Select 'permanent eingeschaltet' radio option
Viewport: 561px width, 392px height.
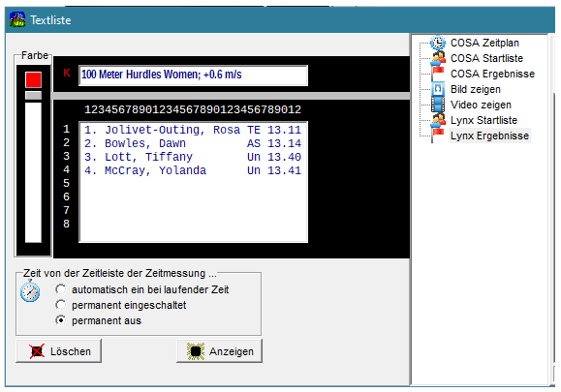click(x=61, y=305)
